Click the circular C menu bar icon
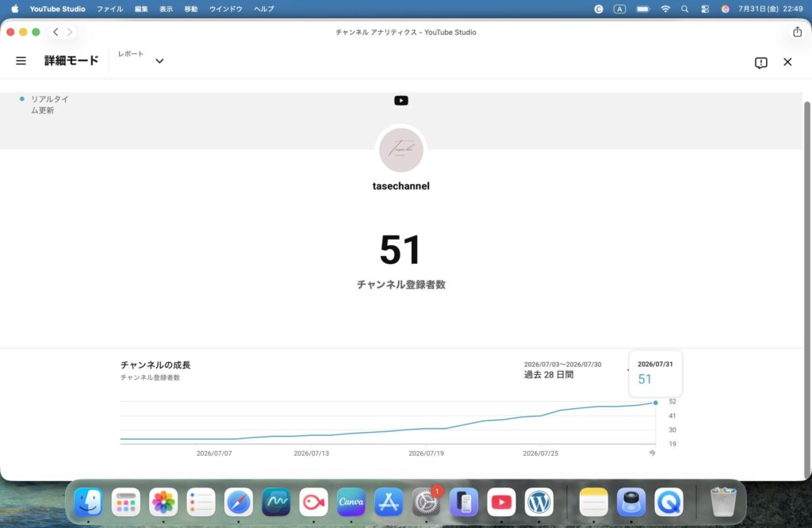 click(599, 9)
